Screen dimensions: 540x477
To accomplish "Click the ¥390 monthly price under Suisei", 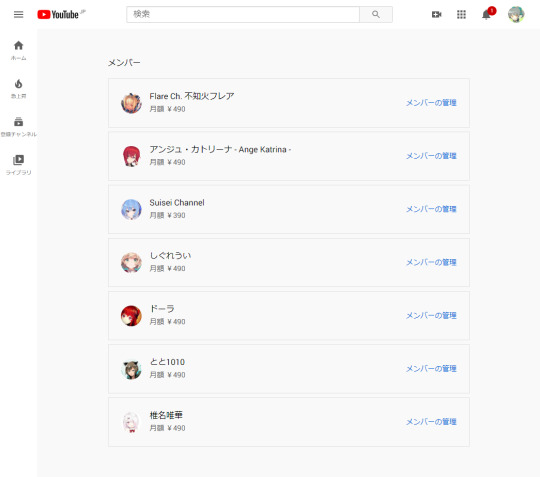I will coord(167,215).
